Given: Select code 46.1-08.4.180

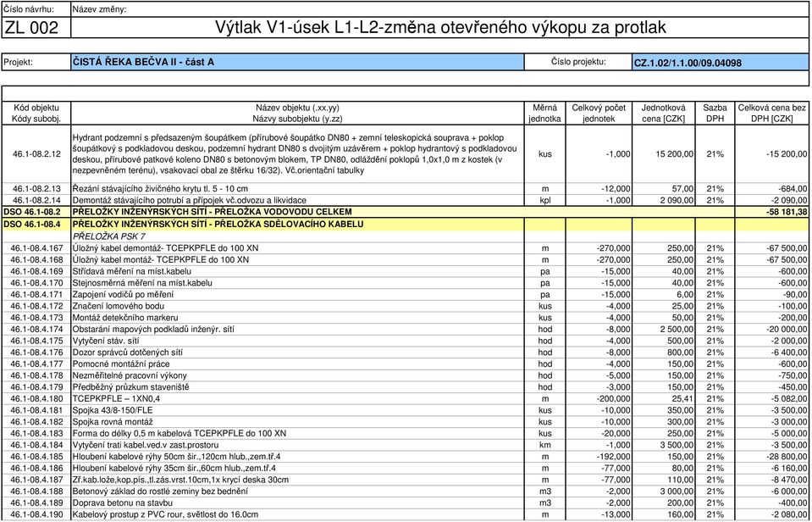Looking at the screenshot, I should tap(36, 398).
